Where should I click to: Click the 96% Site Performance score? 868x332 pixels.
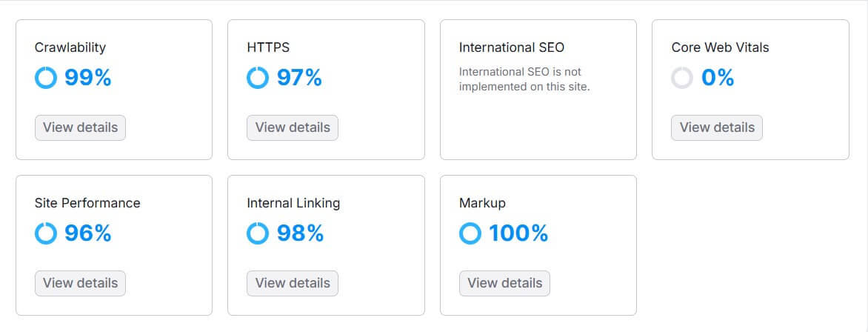click(87, 233)
